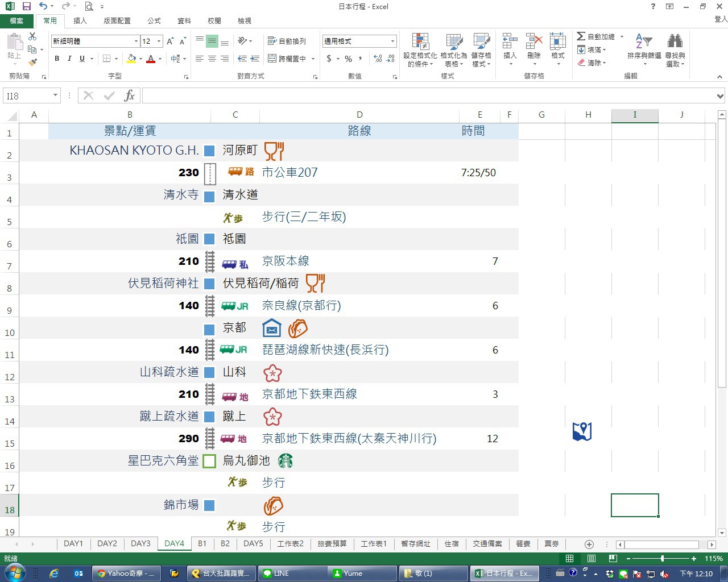Toggle Bold formatting
The image size is (728, 582).
point(57,59)
